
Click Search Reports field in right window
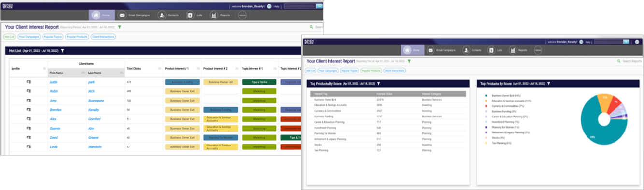tap(632, 61)
